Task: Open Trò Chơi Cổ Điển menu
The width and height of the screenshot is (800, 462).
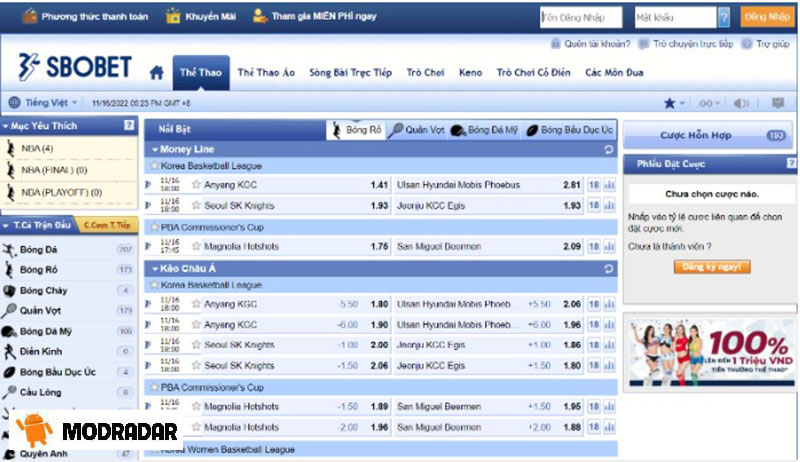Action: click(x=533, y=72)
